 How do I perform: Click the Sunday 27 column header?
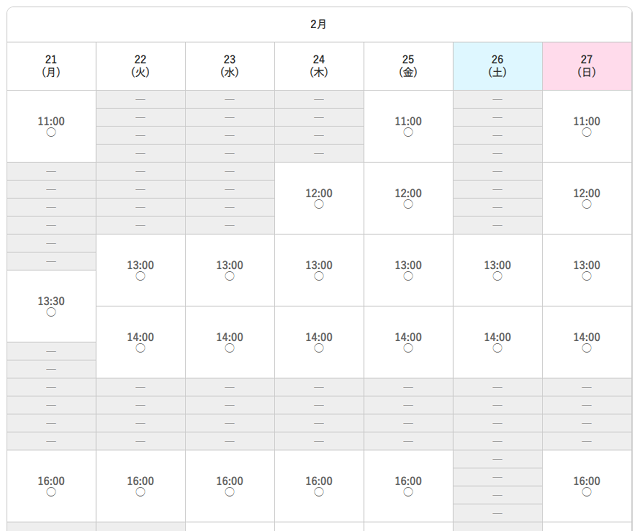click(x=587, y=66)
